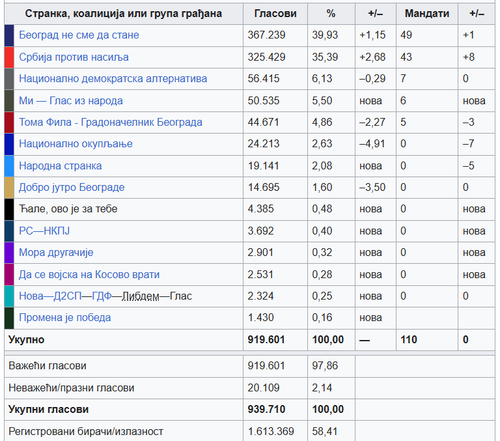
Task: Select the change value +2,68
Action: tap(372, 57)
